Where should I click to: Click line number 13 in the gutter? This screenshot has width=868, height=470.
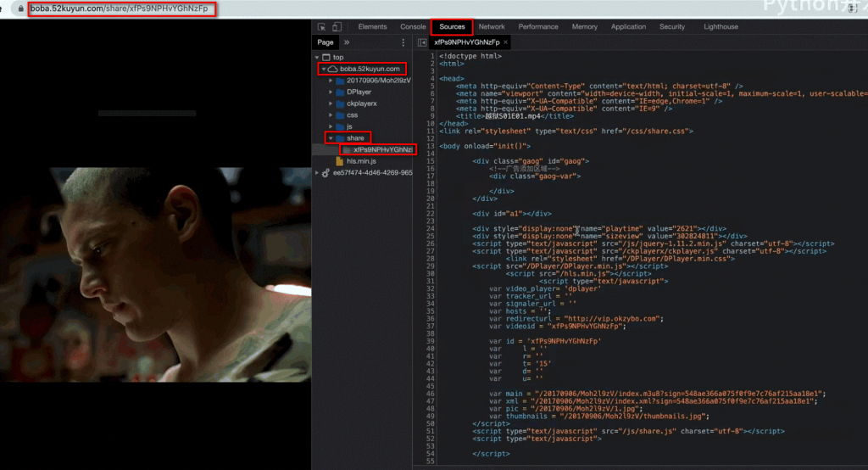pos(430,146)
